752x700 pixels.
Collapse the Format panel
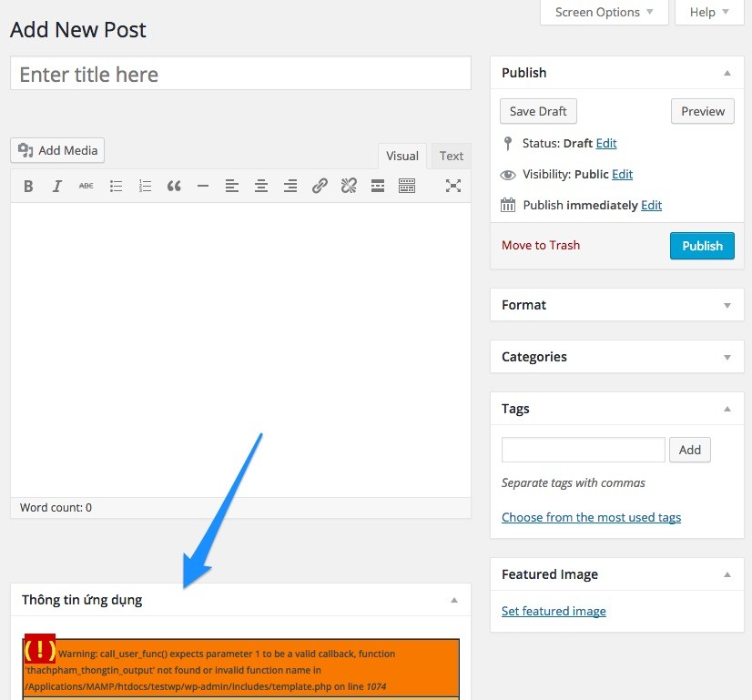pos(727,306)
